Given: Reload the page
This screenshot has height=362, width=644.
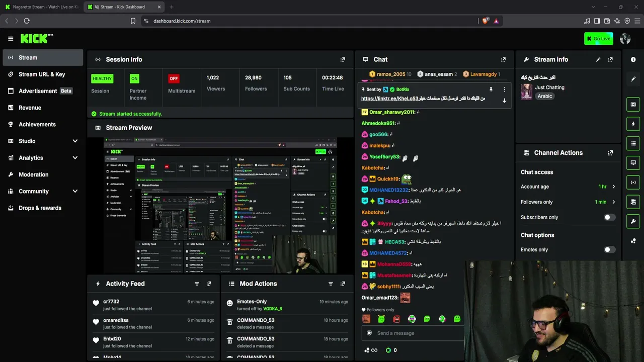Looking at the screenshot, I should [27, 21].
